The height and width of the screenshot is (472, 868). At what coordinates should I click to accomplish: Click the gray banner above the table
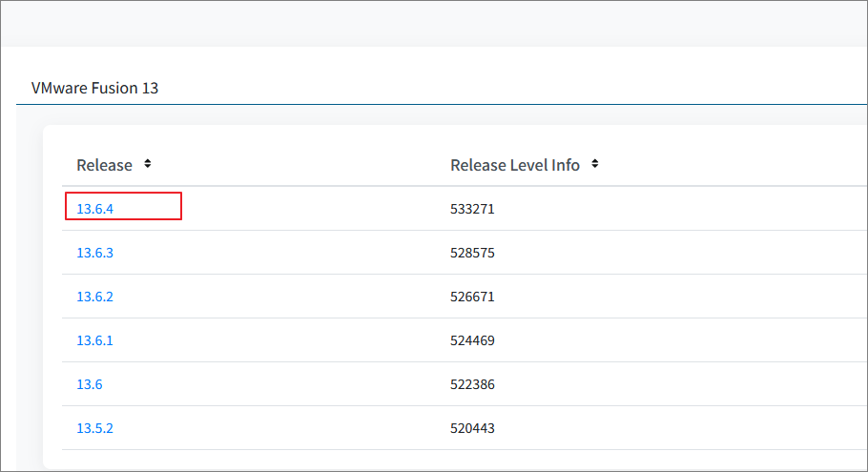coord(434,24)
